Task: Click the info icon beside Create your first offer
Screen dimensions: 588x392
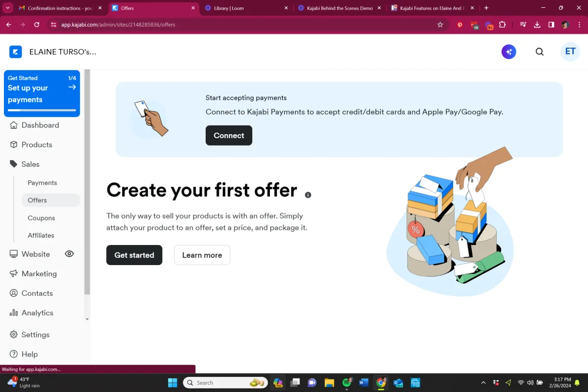Action: click(308, 195)
